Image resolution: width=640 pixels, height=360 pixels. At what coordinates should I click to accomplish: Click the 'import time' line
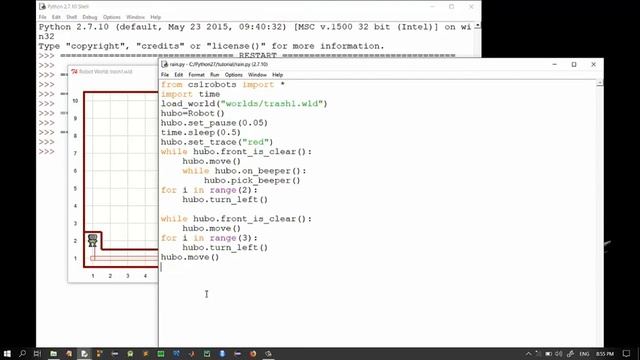click(x=190, y=94)
